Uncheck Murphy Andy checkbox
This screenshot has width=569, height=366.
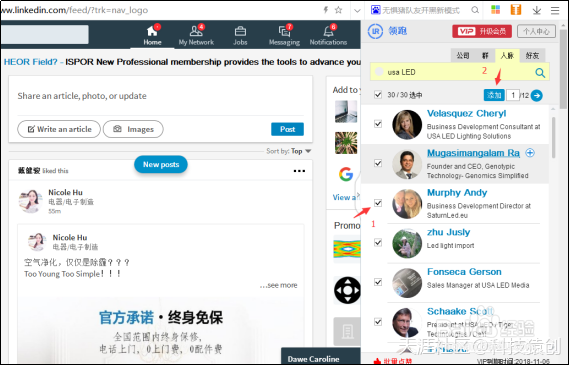pyautogui.click(x=378, y=203)
